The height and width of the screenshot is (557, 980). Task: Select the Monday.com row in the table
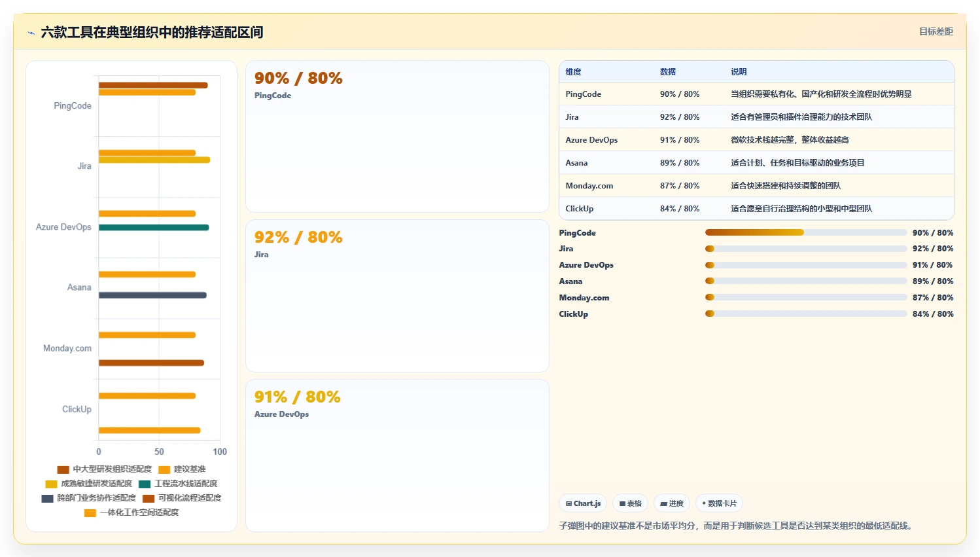point(756,186)
